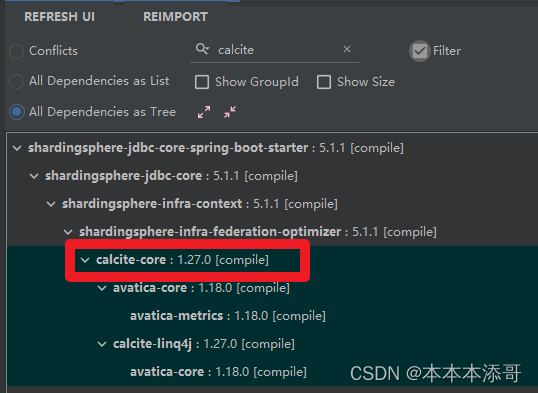Toggle the Filter checkbox

pyautogui.click(x=420, y=51)
